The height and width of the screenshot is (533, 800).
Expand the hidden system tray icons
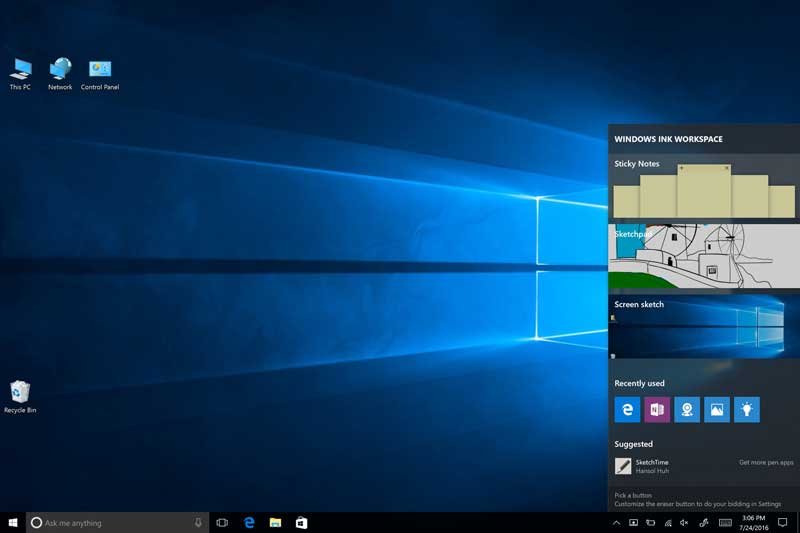616,523
